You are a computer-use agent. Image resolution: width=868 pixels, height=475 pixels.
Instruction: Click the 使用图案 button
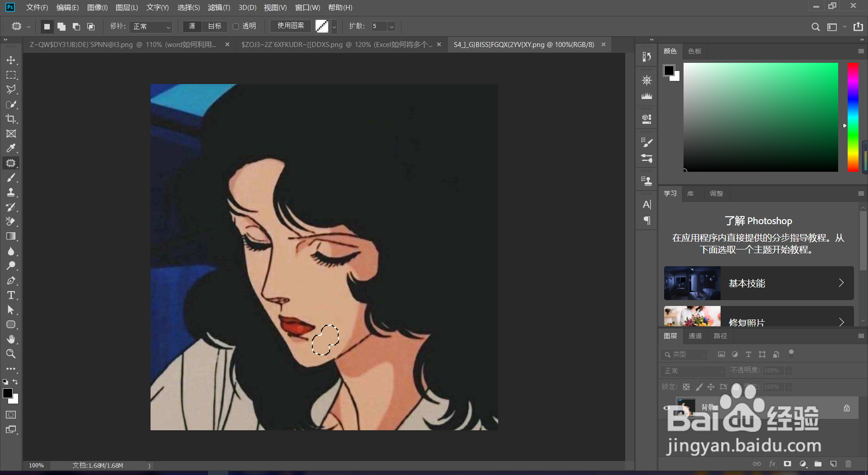pyautogui.click(x=291, y=26)
